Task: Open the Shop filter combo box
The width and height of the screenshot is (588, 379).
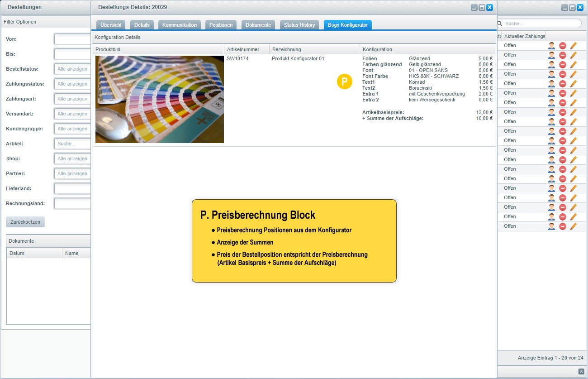Action: 72,158
